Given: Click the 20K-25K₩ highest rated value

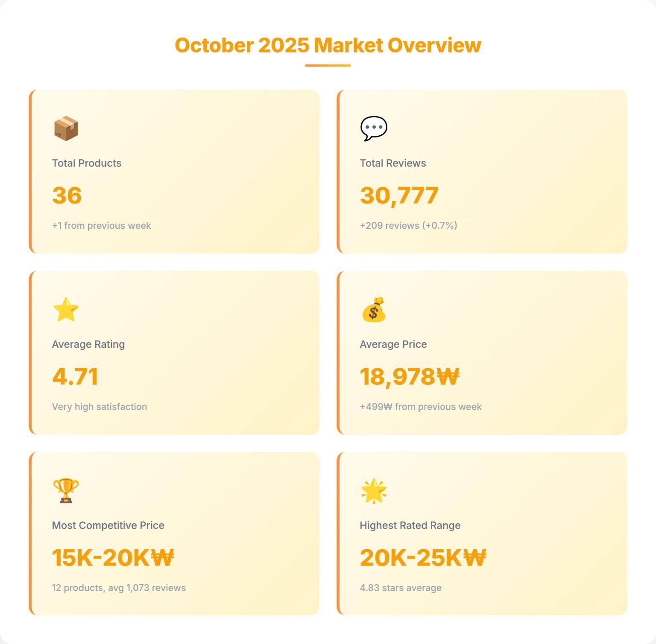Looking at the screenshot, I should (423, 558).
